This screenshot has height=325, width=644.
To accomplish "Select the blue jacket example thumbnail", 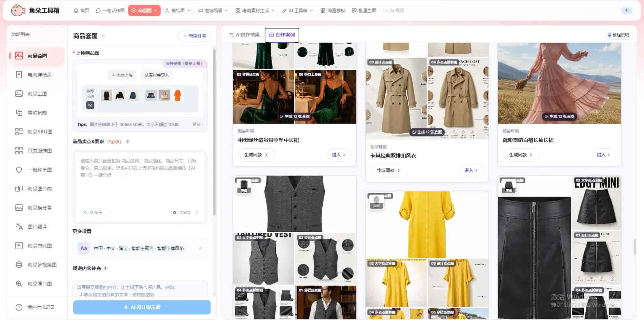I will point(133,96).
